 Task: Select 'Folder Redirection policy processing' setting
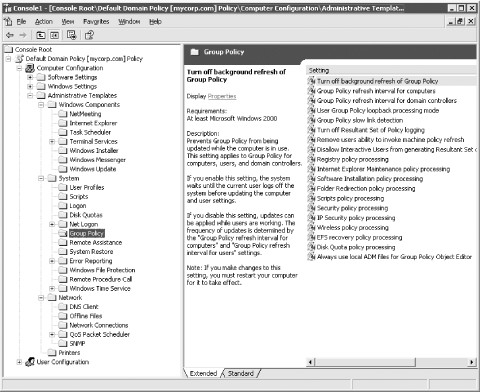(x=366, y=189)
